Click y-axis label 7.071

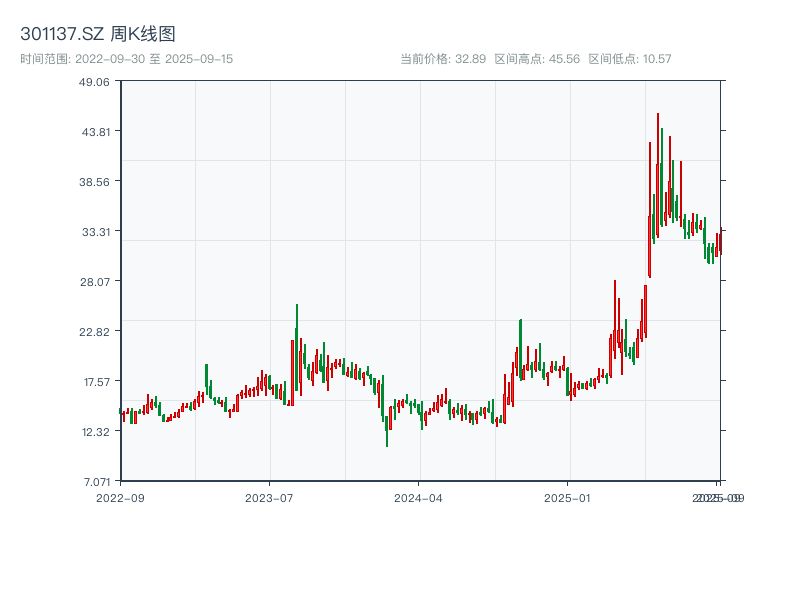point(97,482)
